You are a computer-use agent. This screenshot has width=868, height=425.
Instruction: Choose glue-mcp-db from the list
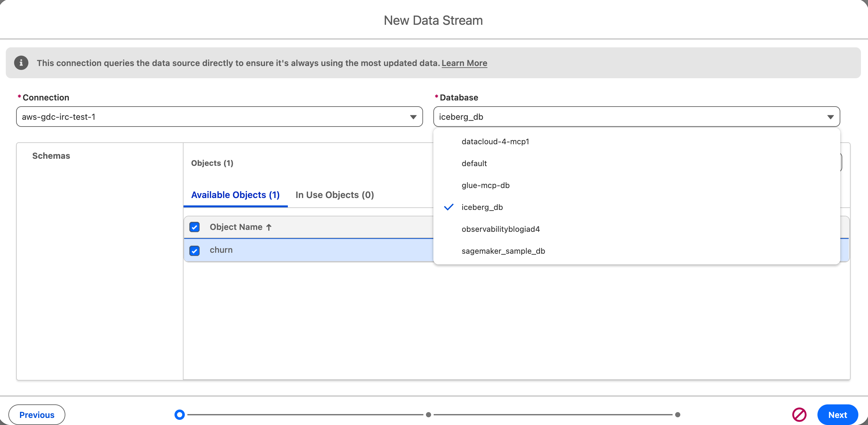[636, 185]
